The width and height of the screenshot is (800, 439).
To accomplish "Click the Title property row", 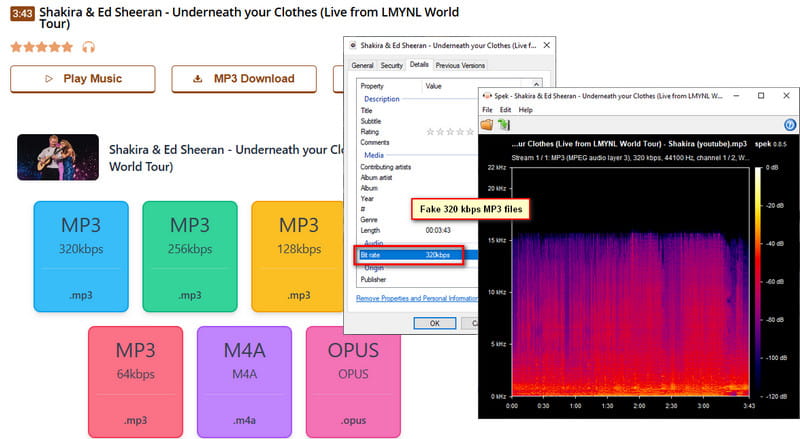I will [x=417, y=110].
